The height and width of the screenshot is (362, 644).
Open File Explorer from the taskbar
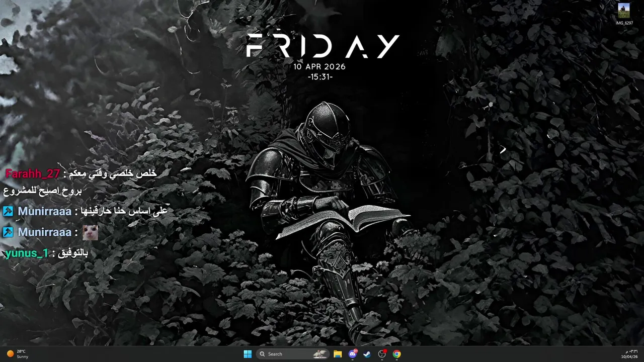point(338,354)
